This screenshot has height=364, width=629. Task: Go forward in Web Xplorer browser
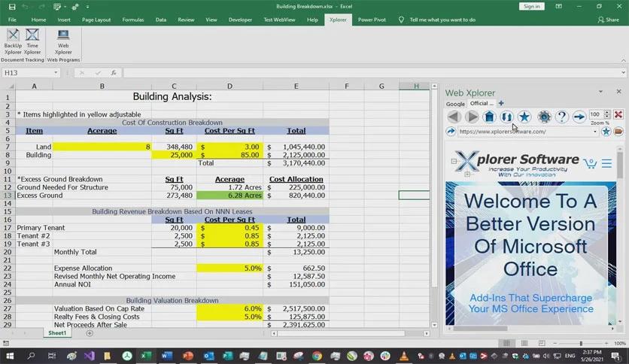tap(472, 117)
